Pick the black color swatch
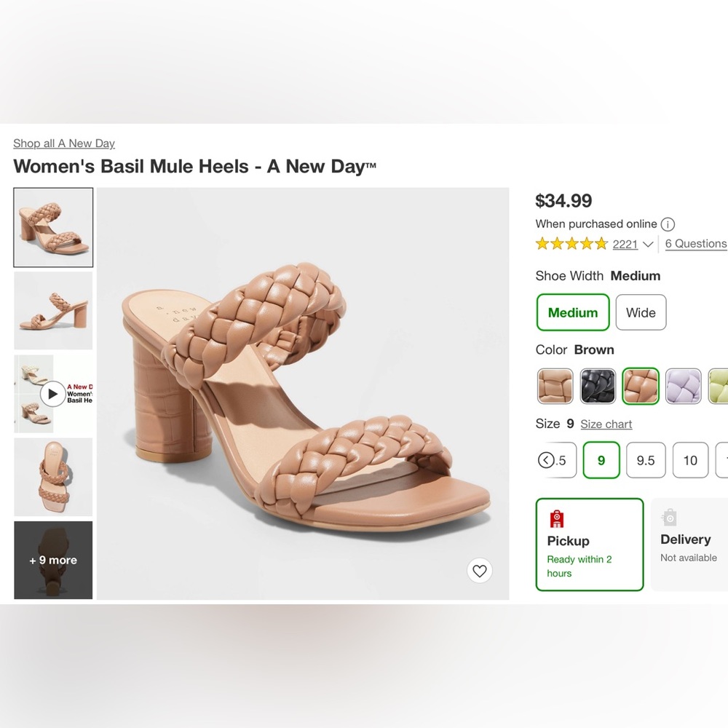The width and height of the screenshot is (728, 728). coord(598,386)
